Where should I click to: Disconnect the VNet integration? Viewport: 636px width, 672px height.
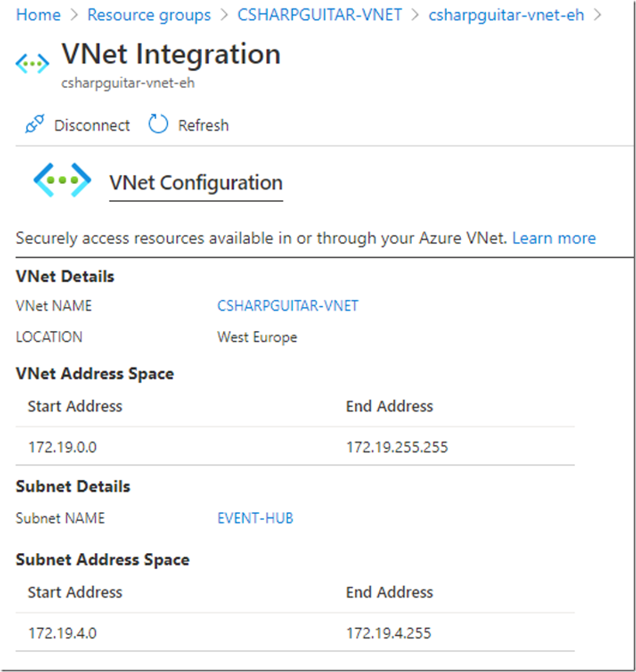78,125
